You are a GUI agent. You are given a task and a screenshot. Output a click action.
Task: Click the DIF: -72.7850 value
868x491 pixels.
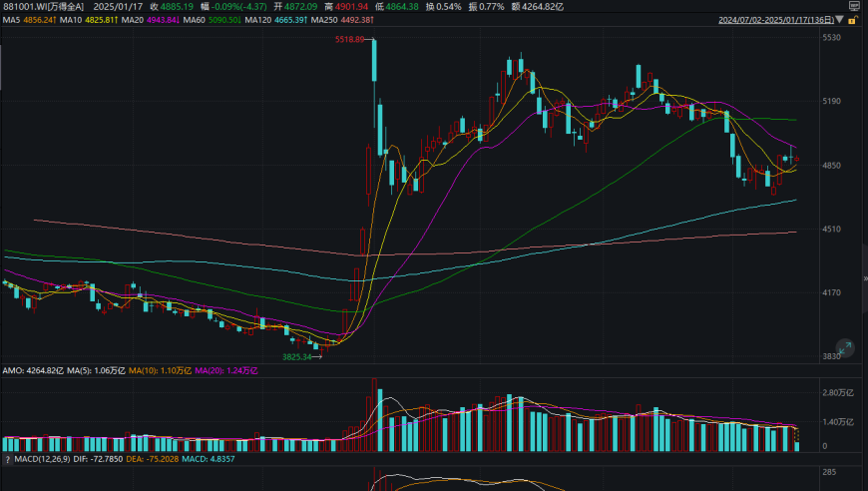[x=98, y=459]
